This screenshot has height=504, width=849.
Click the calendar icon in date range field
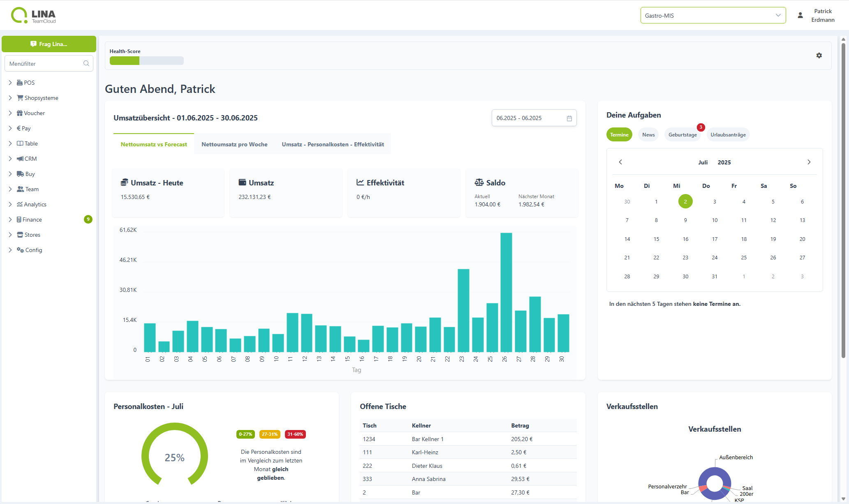click(x=569, y=118)
